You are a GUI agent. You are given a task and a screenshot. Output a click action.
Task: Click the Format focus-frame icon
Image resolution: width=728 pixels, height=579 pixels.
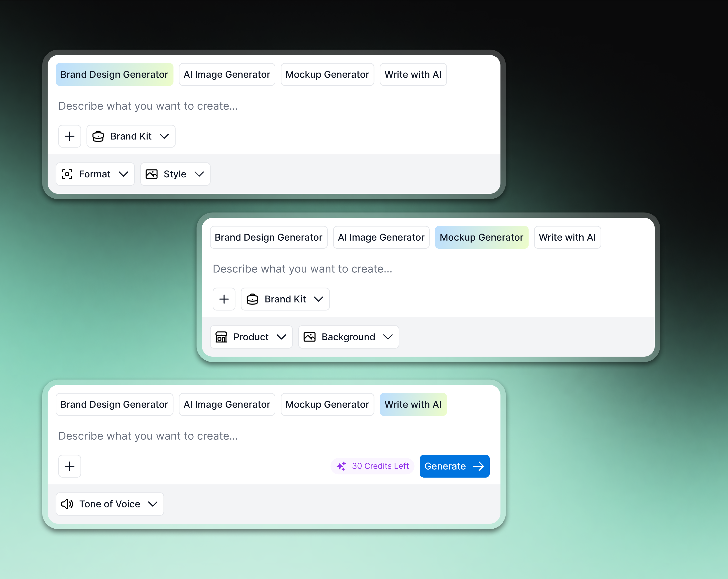67,174
